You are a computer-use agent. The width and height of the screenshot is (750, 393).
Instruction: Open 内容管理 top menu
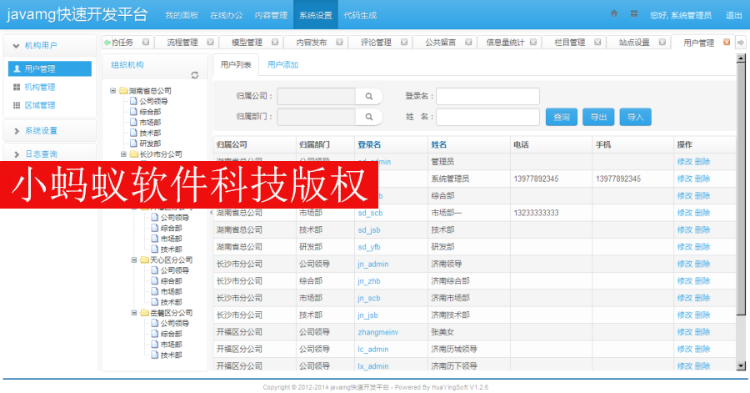(x=271, y=15)
